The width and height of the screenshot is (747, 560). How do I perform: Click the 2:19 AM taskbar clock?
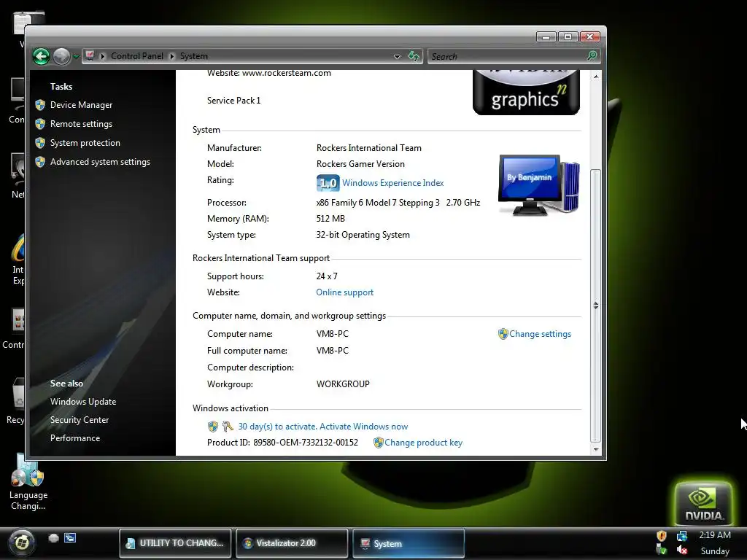(715, 535)
